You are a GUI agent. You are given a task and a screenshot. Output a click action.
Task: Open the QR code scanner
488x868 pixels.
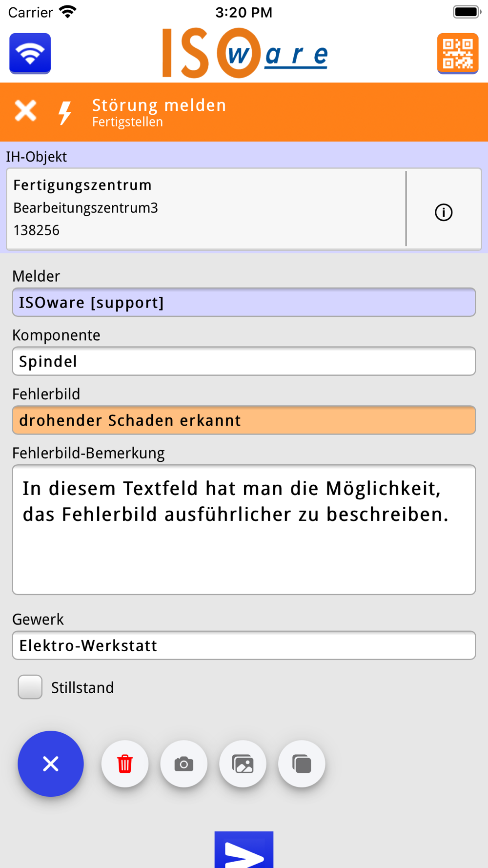(x=457, y=53)
